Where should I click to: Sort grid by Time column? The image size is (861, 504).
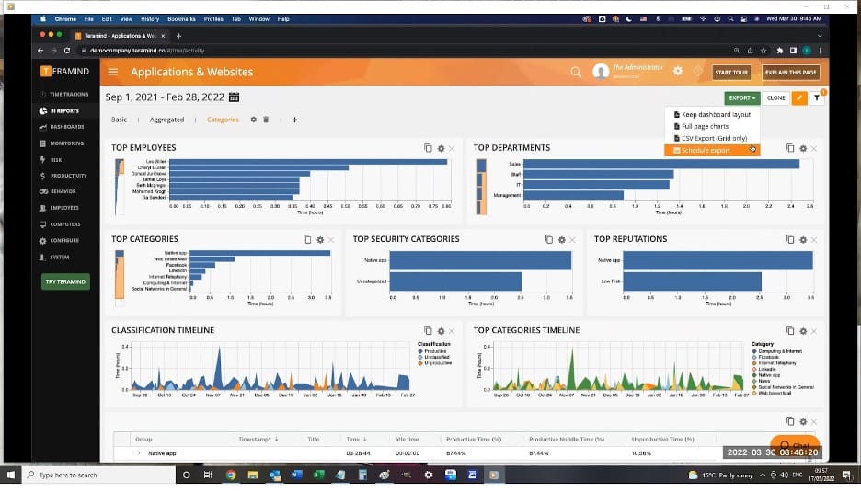pyautogui.click(x=356, y=439)
